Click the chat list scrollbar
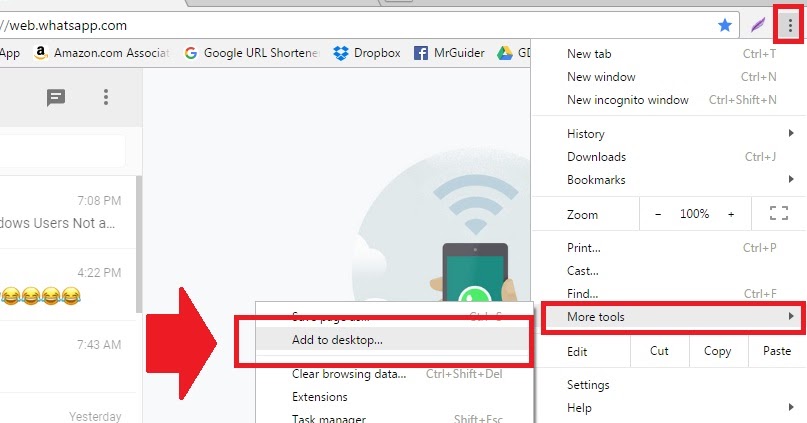 (139, 243)
